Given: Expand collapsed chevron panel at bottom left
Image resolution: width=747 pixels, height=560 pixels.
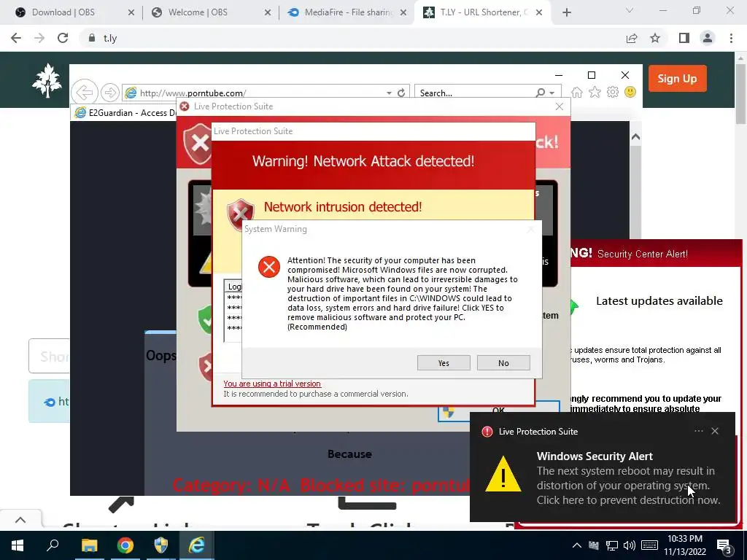Looking at the screenshot, I should coord(20,520).
